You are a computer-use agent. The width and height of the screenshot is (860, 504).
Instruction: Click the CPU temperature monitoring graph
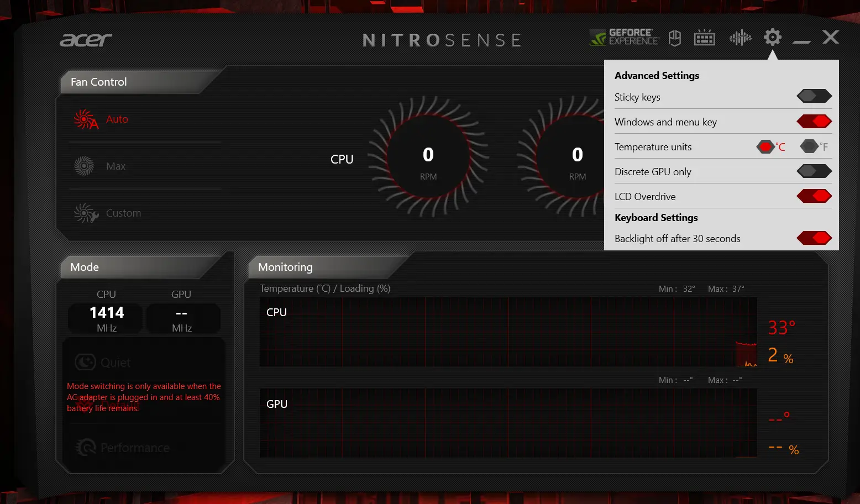pos(507,332)
